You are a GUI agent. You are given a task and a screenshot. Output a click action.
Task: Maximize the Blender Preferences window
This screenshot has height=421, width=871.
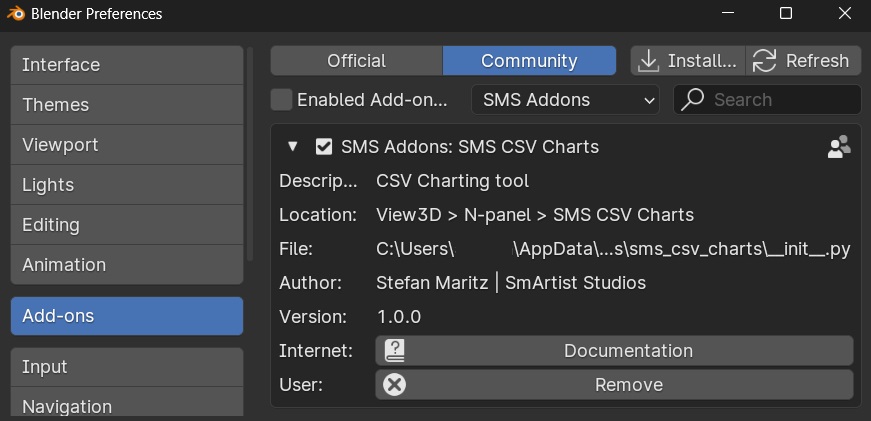tap(786, 13)
